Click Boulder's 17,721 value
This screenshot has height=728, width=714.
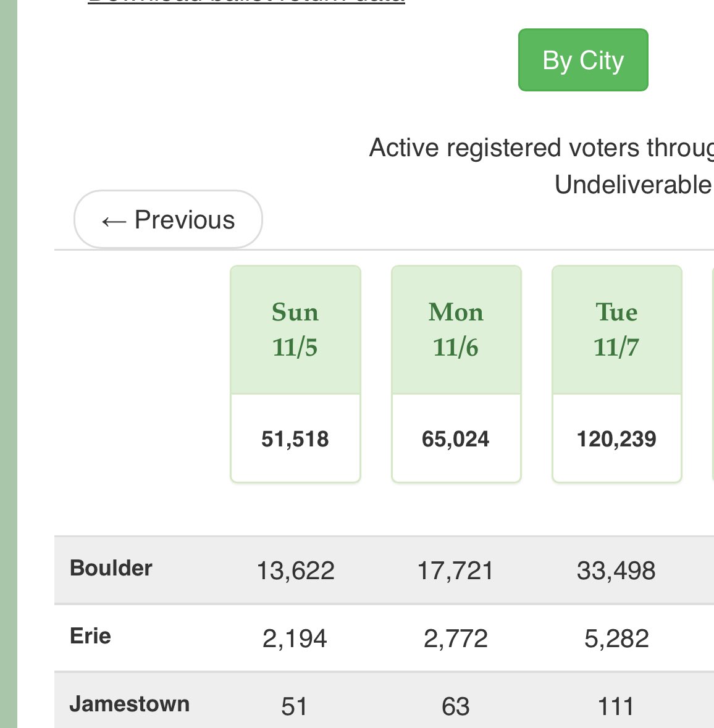[x=455, y=571]
